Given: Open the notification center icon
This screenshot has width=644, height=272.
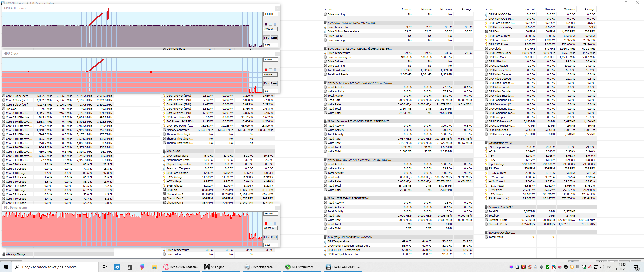Looking at the screenshot, I should pyautogui.click(x=636, y=267).
